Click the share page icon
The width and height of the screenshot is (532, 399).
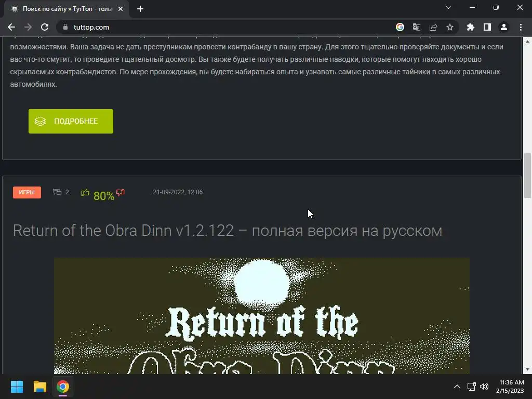click(x=433, y=27)
